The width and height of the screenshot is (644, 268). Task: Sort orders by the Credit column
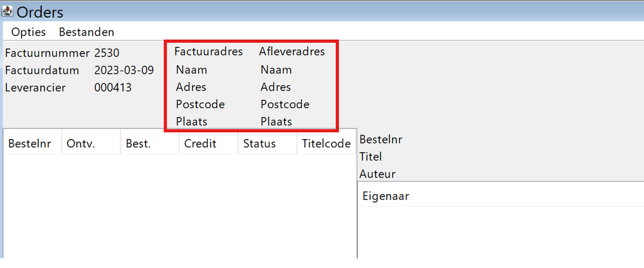(200, 143)
